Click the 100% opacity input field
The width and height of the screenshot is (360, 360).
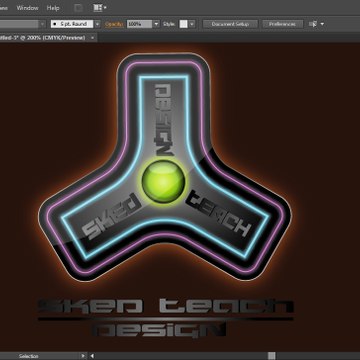click(139, 24)
